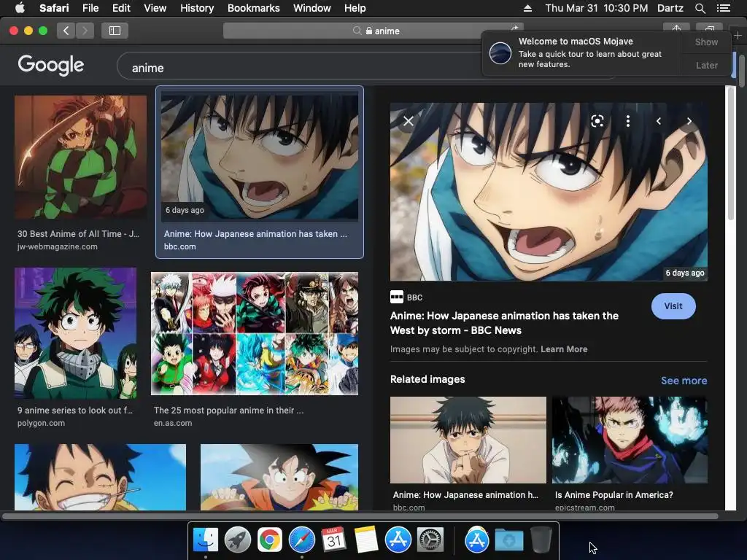Click the Safari address bar showing anime
The width and height of the screenshot is (747, 560).
pos(373,31)
